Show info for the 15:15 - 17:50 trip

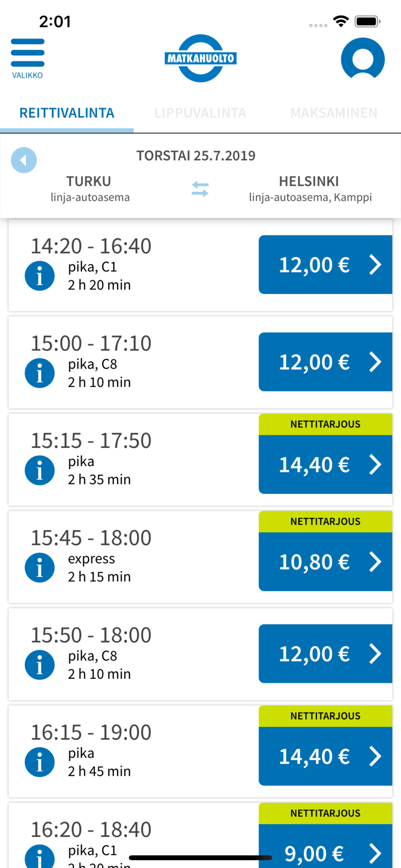point(39,470)
